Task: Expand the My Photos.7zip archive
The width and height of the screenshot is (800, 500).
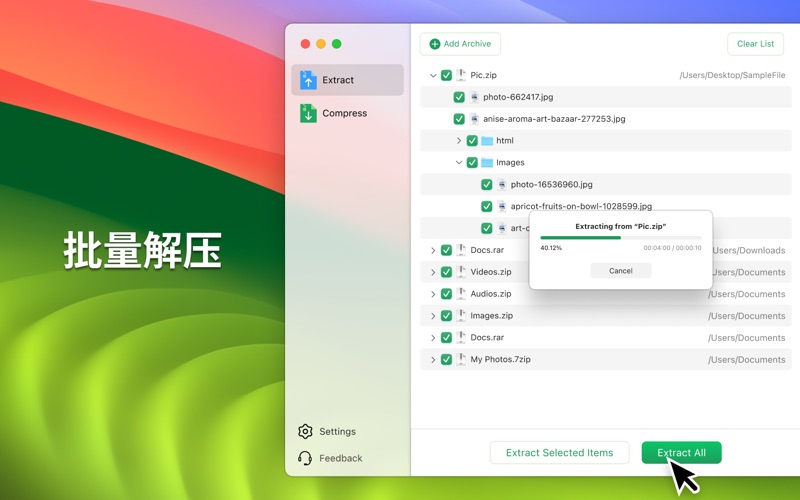Action: tap(433, 360)
